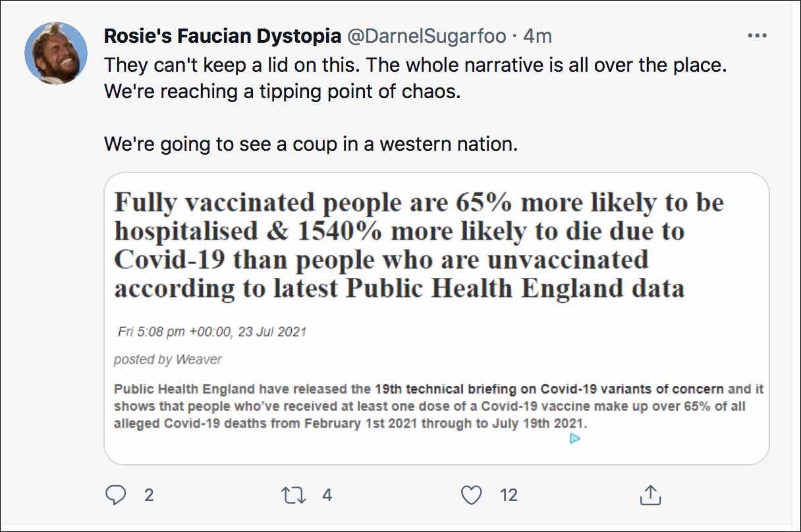Click the article summary paragraph in the card
Screen dimensions: 801x532
pyautogui.click(x=428, y=406)
